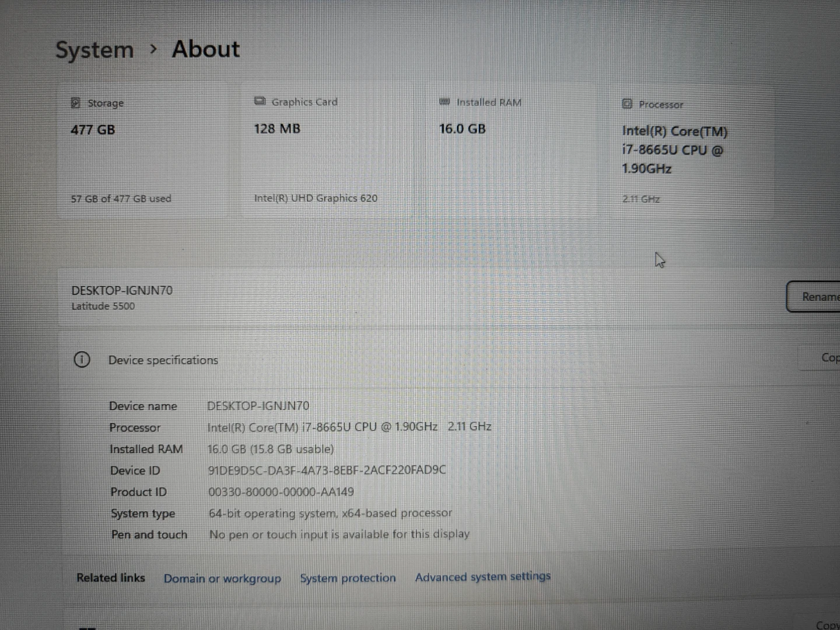Click 'Intel(R) UHD Graphics 620' text
The image size is (840, 630).
tap(316, 198)
